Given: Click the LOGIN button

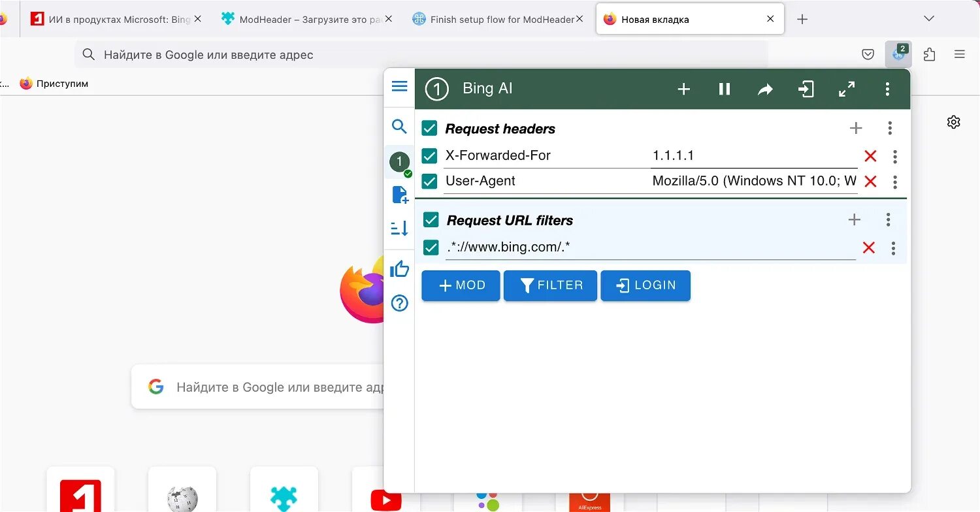Looking at the screenshot, I should (645, 285).
